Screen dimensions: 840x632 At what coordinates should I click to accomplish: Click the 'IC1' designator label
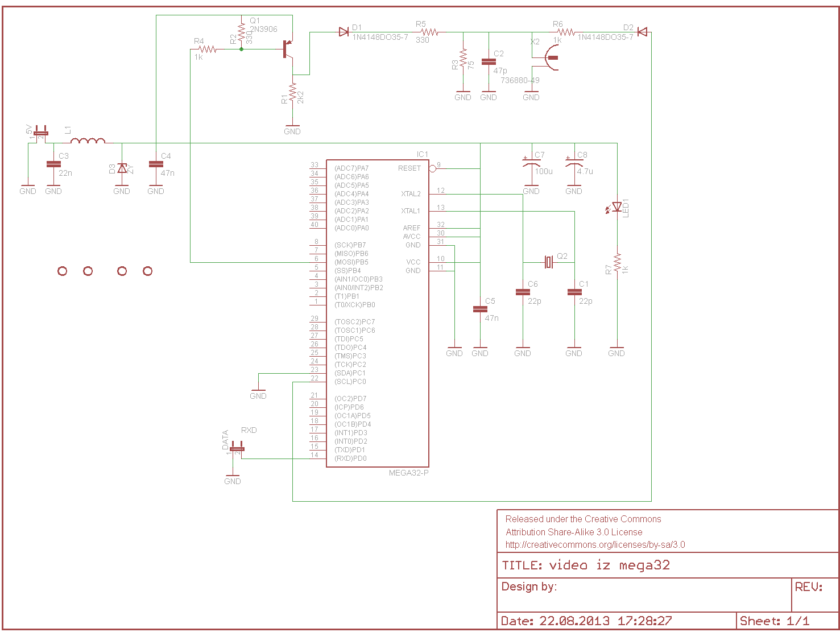422,154
